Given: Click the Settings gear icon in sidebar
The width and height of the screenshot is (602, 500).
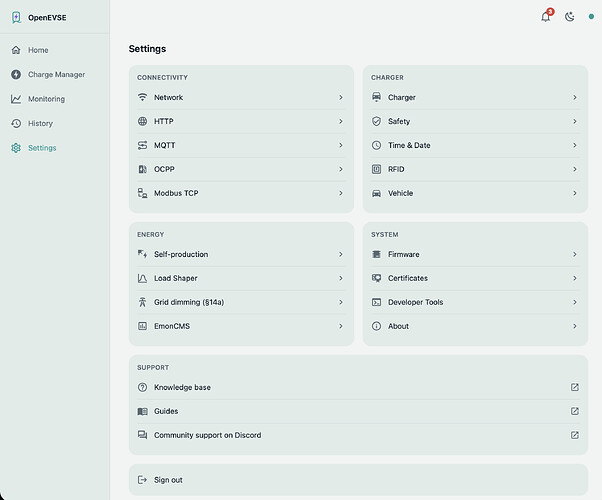Looking at the screenshot, I should coord(16,148).
